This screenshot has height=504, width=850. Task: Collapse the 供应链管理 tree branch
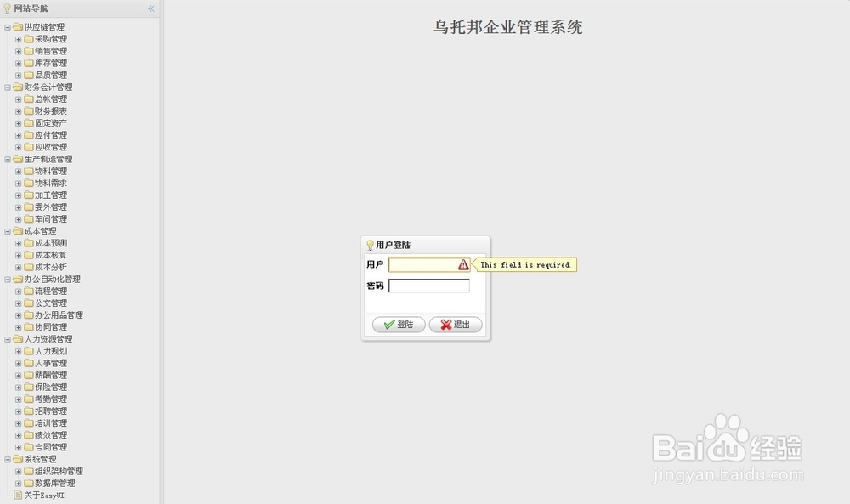click(7, 26)
